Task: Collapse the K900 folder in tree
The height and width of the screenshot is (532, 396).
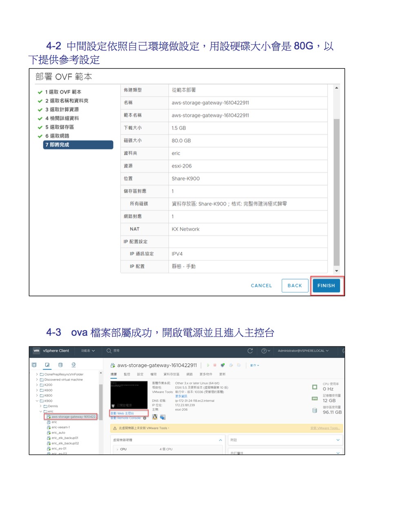Action: (x=37, y=401)
